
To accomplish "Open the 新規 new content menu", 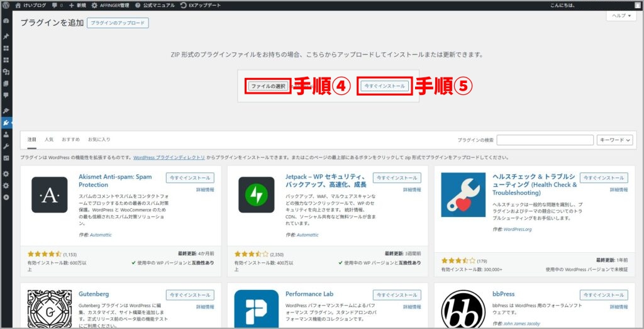I will click(77, 5).
